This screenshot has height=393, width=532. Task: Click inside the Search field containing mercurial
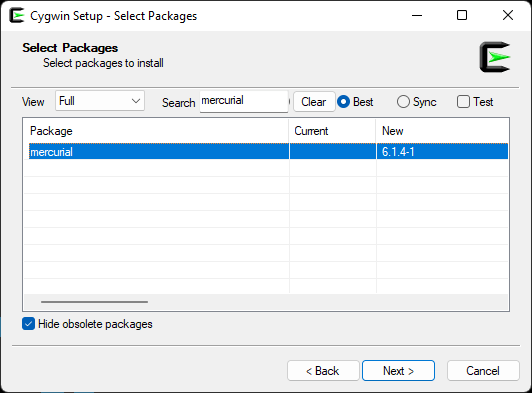[x=244, y=101]
